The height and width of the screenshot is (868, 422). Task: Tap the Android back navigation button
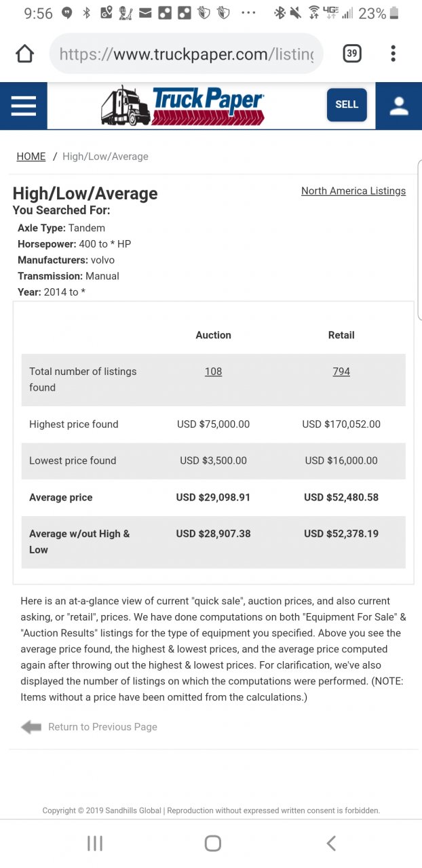[331, 843]
